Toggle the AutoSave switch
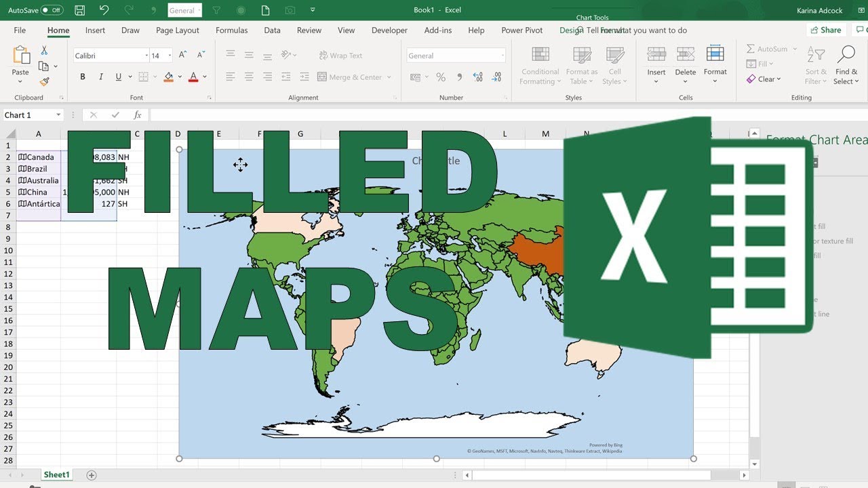The image size is (868, 488). (52, 10)
